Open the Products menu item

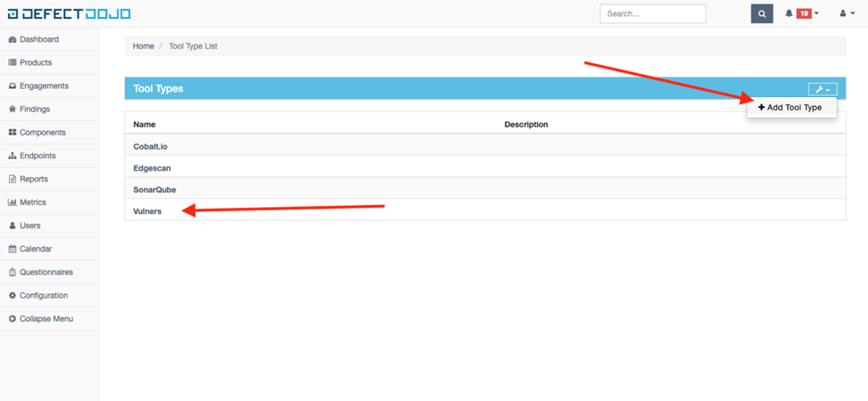[x=36, y=63]
